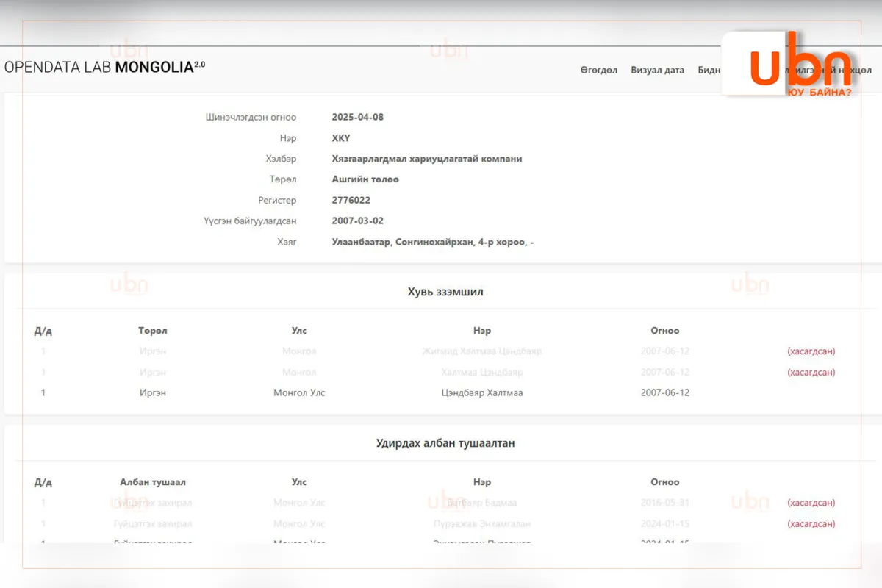Click the company name value ХКҮ
This screenshot has height=588, width=882.
(341, 138)
